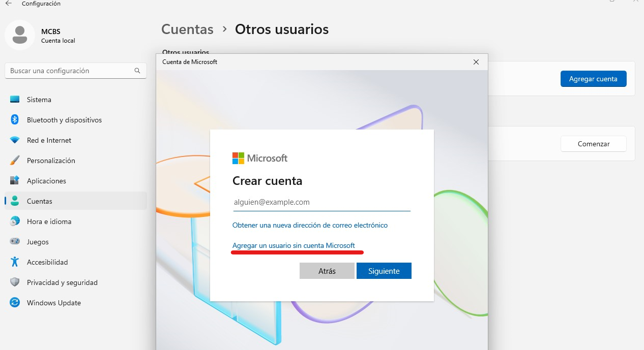644x350 pixels.
Task: Select the Accesibilidad person icon
Action: pyautogui.click(x=15, y=262)
